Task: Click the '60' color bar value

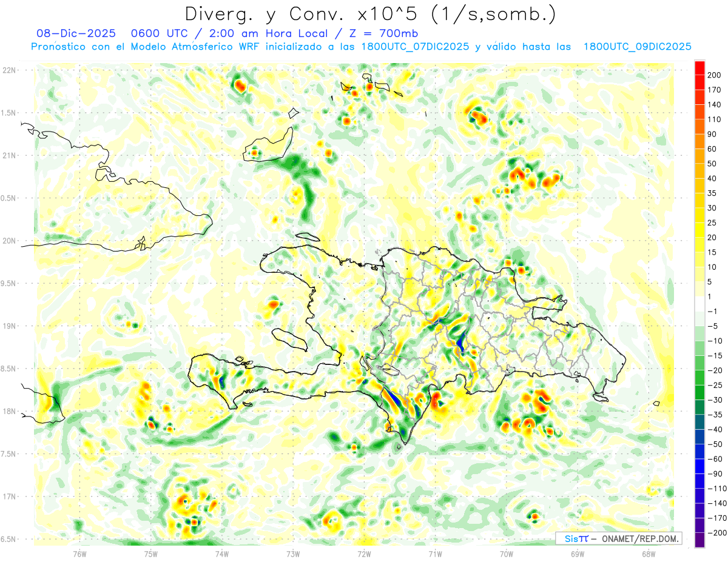Action: 713,149
